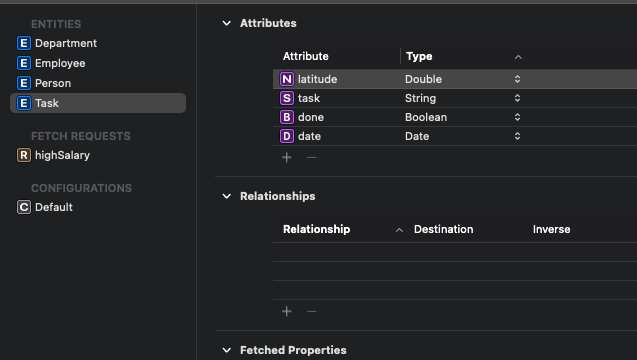637x360 pixels.
Task: Collapse the Fetched Properties section
Action: click(227, 350)
